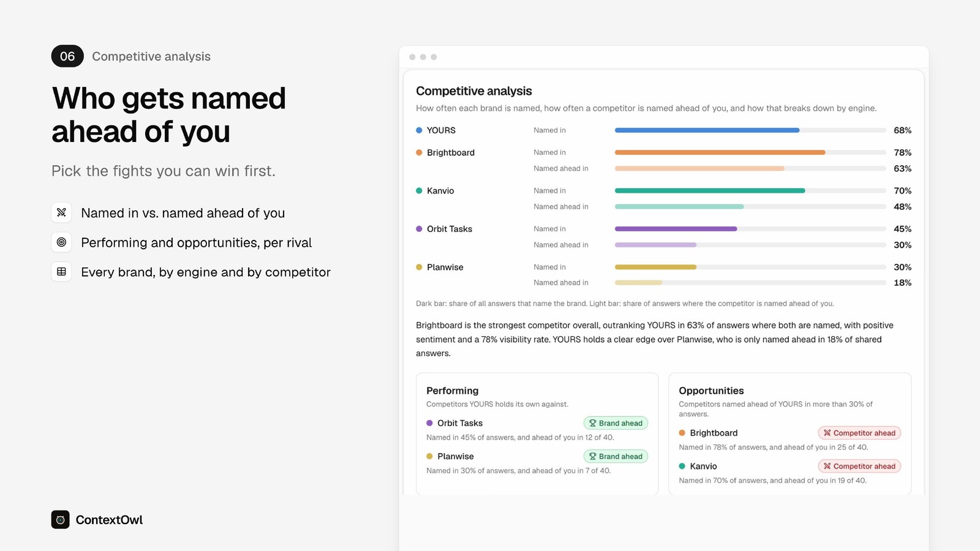Click Competitor ahead badge for Kanvio
Screen dimensions: 980x551
pos(859,466)
